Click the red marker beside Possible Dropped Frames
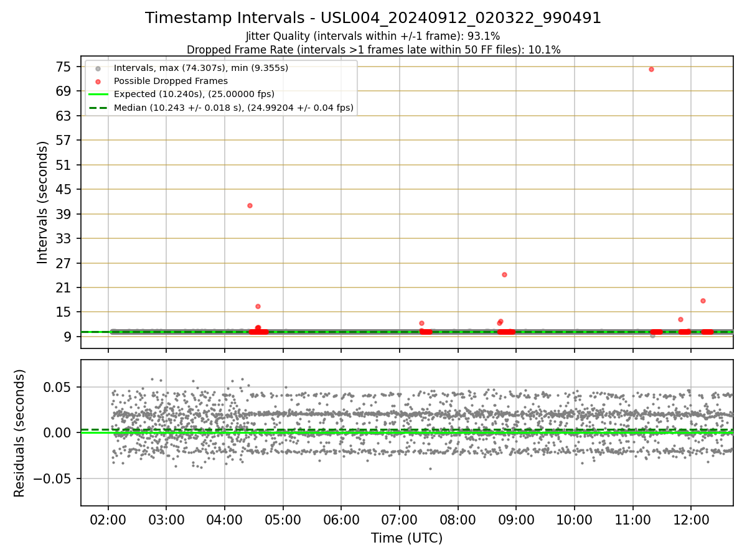747x560 pixels. tap(98, 81)
